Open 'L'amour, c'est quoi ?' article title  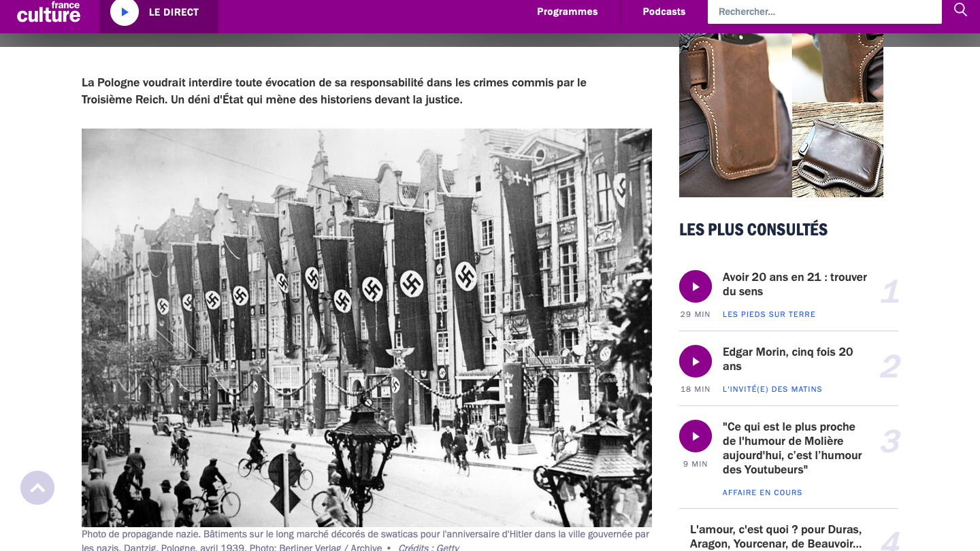click(x=776, y=536)
